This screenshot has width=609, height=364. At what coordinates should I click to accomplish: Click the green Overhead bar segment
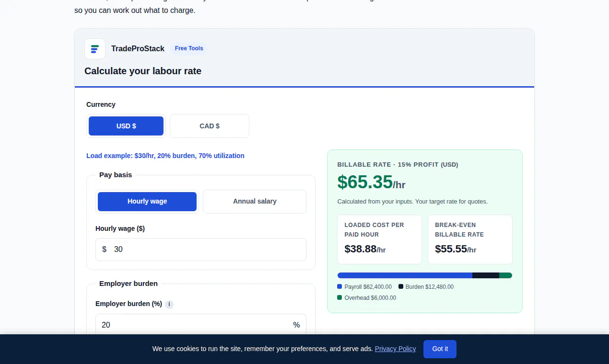(x=505, y=275)
